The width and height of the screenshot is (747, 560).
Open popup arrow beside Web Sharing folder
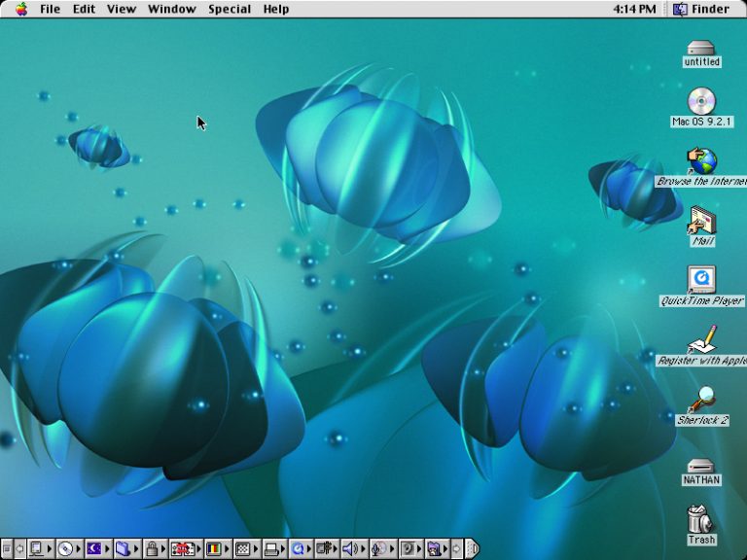pyautogui.click(x=445, y=548)
